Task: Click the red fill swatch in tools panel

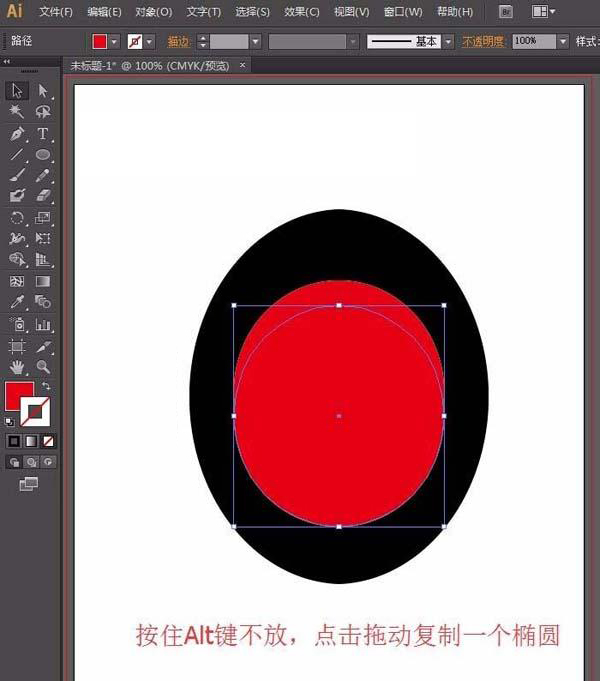Action: pyautogui.click(x=16, y=392)
